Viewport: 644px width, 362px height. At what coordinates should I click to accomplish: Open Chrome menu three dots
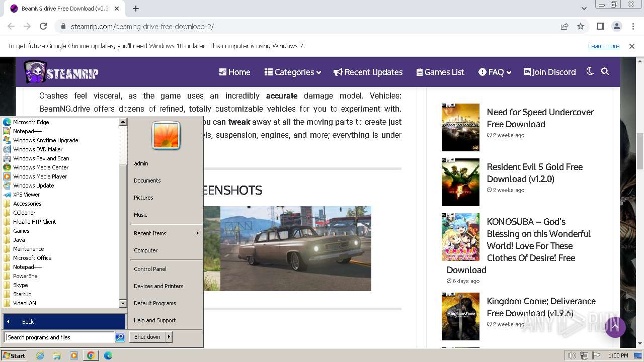(x=632, y=26)
